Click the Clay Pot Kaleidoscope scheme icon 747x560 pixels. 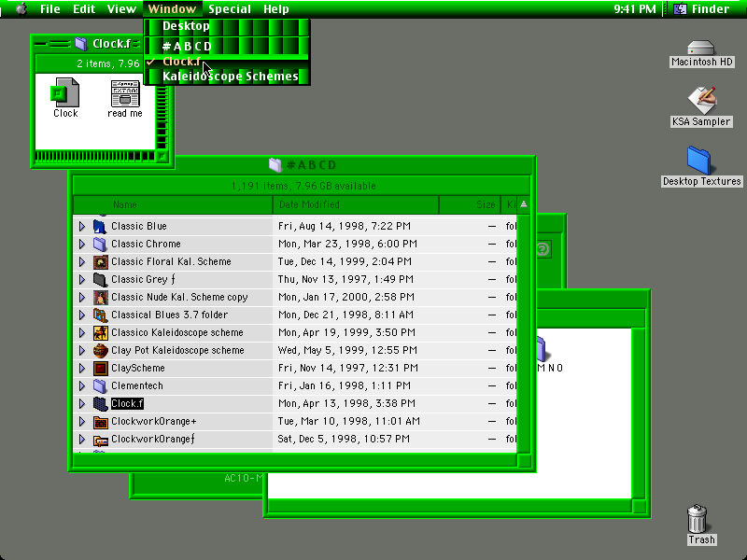100,351
